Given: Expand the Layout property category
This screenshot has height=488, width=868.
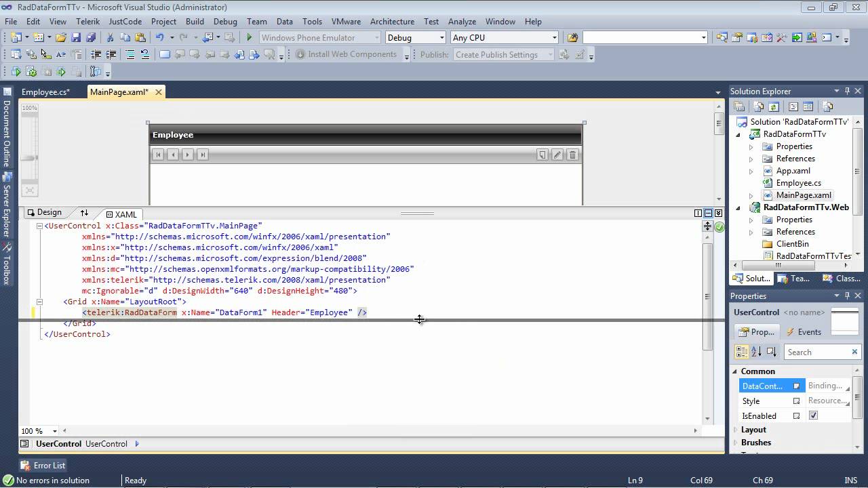Looking at the screenshot, I should click(x=734, y=430).
